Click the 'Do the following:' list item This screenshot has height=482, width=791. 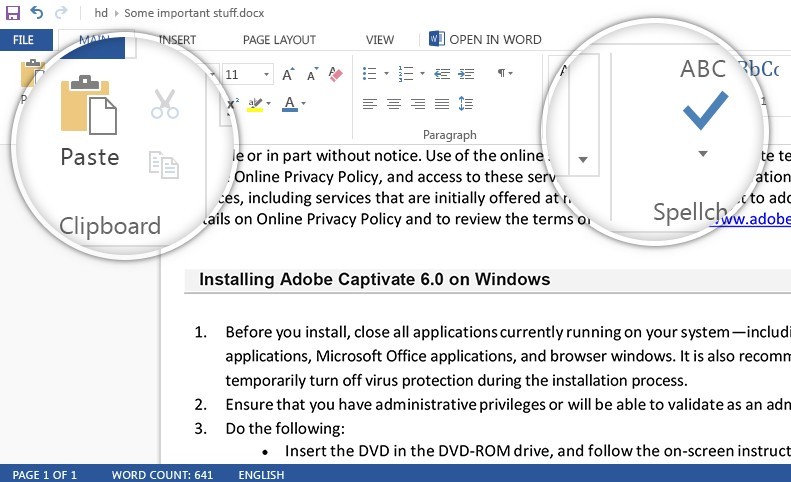point(285,429)
